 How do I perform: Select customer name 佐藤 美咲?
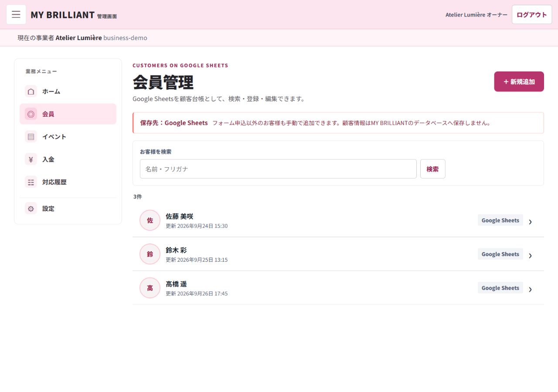[x=179, y=216]
